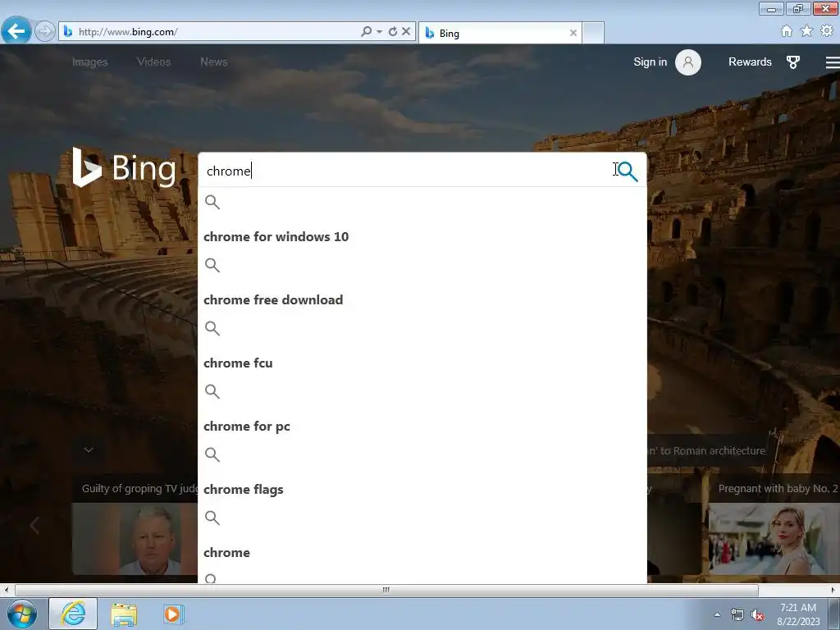Screen dimensions: 840x630
Task: Open a new blank tab
Action: [x=593, y=33]
